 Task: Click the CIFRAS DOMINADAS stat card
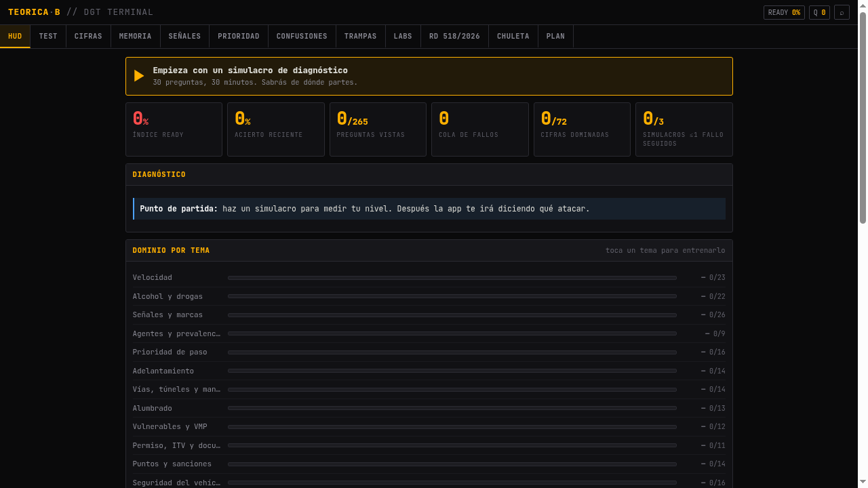582,129
